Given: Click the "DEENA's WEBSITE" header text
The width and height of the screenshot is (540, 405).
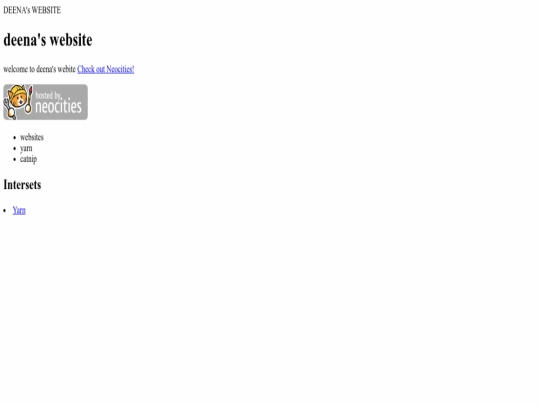Looking at the screenshot, I should pos(32,10).
